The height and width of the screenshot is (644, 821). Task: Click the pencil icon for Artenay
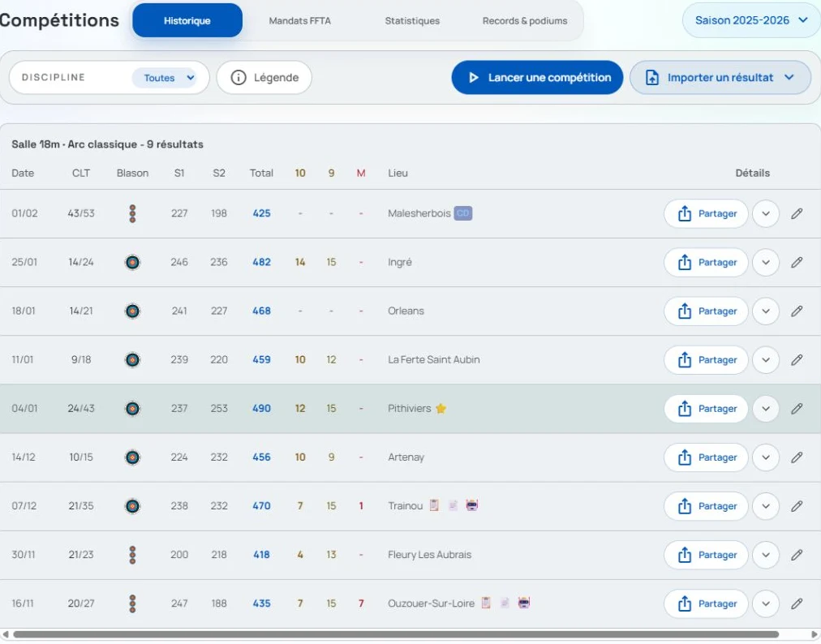click(797, 457)
